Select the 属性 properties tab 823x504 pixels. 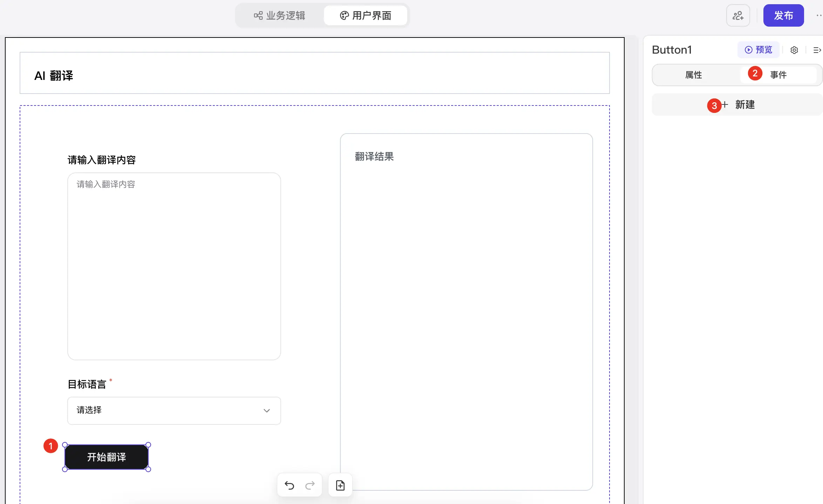[693, 75]
